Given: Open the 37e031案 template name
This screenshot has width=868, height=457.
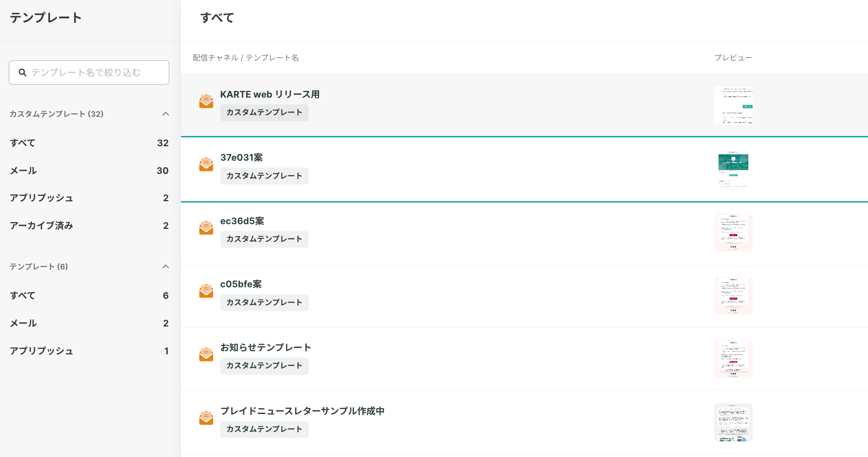Looking at the screenshot, I should [x=241, y=157].
